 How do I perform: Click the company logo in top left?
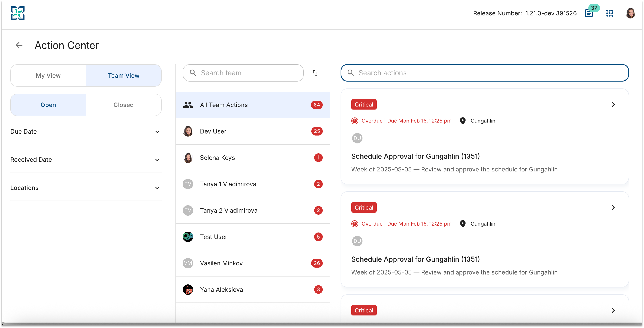point(17,13)
